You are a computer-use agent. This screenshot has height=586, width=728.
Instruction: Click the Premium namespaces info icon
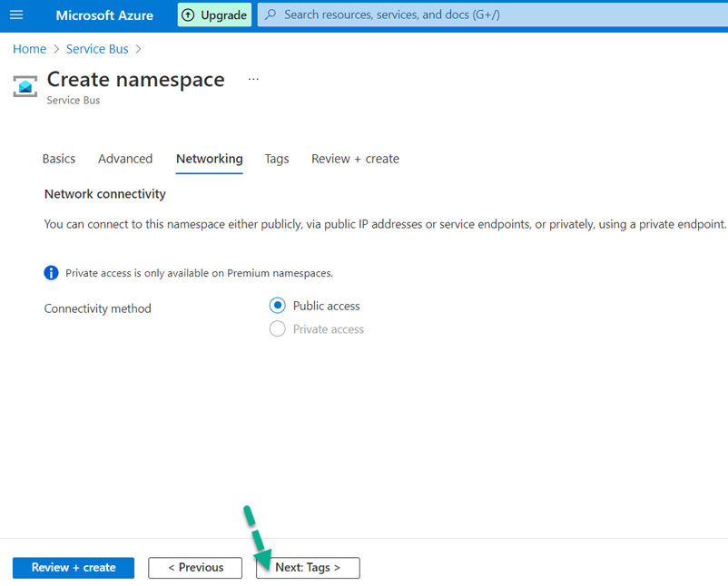coord(51,272)
